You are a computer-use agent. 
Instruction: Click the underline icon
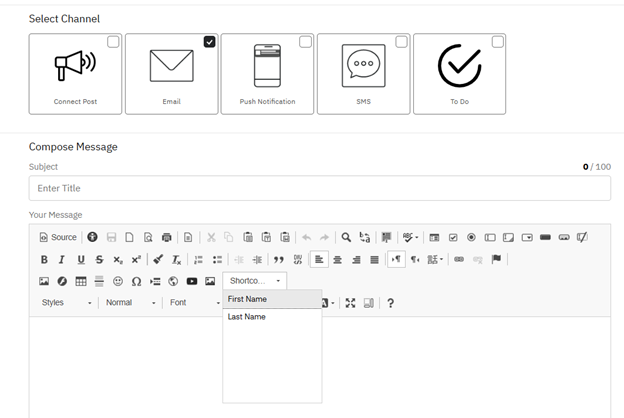pos(81,260)
